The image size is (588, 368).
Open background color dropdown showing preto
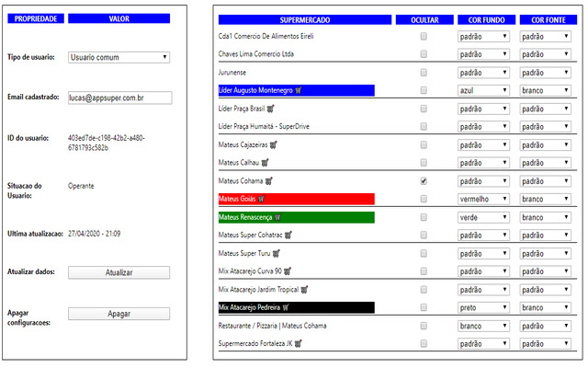(x=483, y=307)
